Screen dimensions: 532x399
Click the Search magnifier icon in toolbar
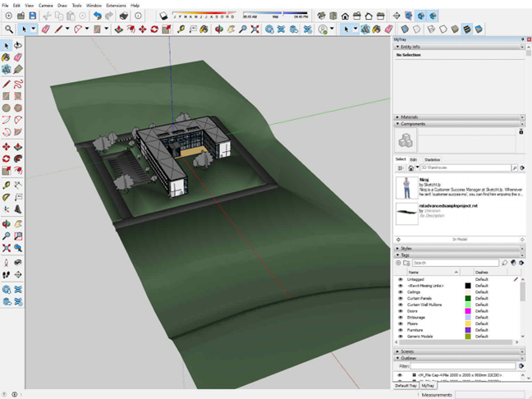click(9, 30)
